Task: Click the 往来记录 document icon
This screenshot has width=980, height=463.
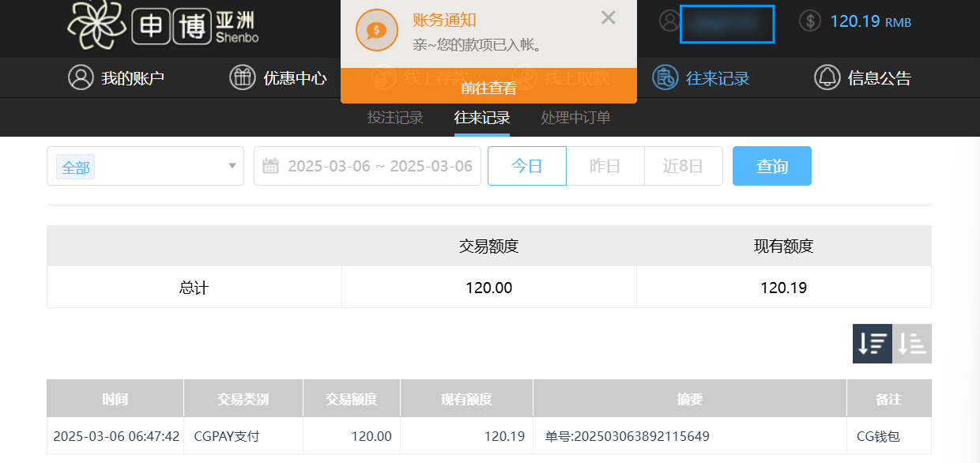Action: 664,77
